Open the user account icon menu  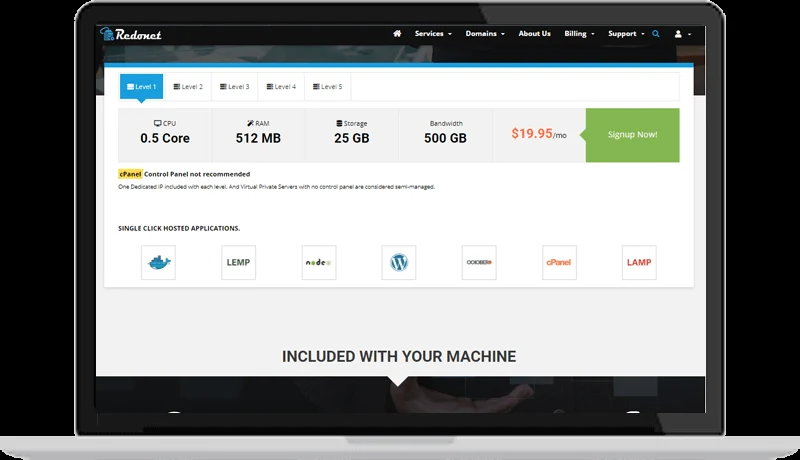pyautogui.click(x=683, y=34)
